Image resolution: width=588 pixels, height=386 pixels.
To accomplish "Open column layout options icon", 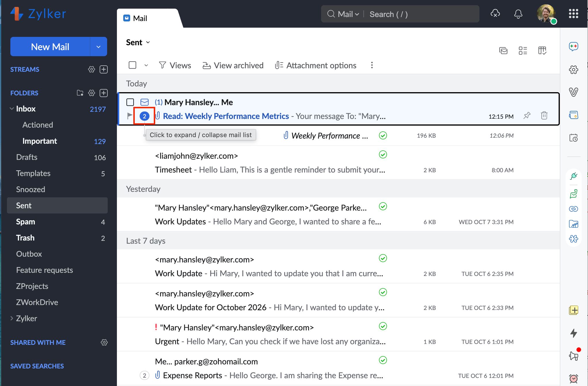I will 542,51.
